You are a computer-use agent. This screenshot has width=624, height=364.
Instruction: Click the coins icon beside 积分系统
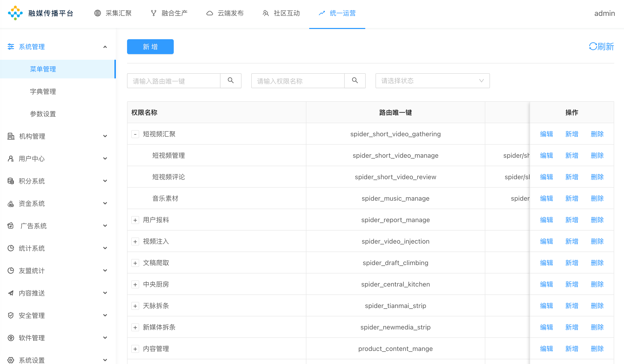click(11, 181)
